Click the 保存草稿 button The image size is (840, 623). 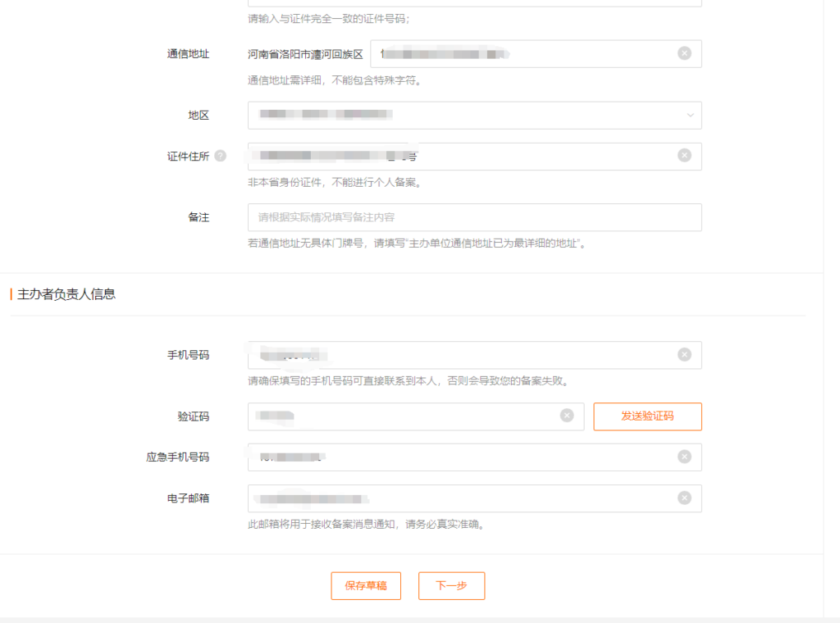pyautogui.click(x=366, y=586)
